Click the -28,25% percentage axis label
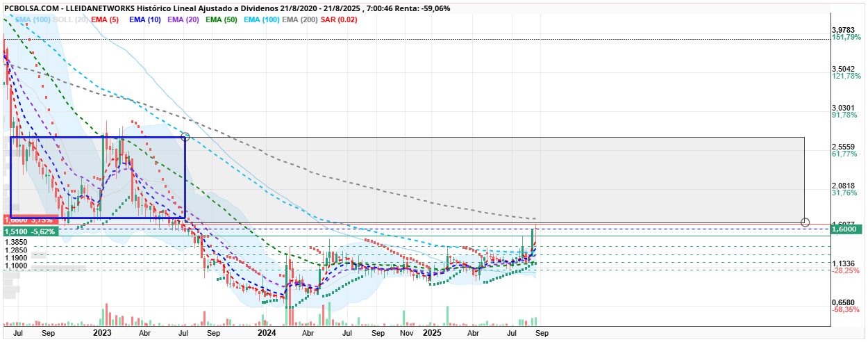 [846, 272]
